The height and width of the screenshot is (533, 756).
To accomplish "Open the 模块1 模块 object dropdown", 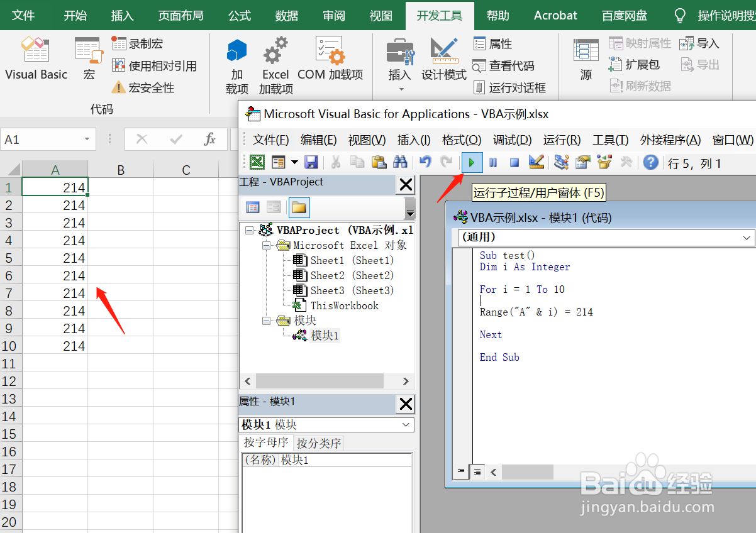I will pos(406,425).
